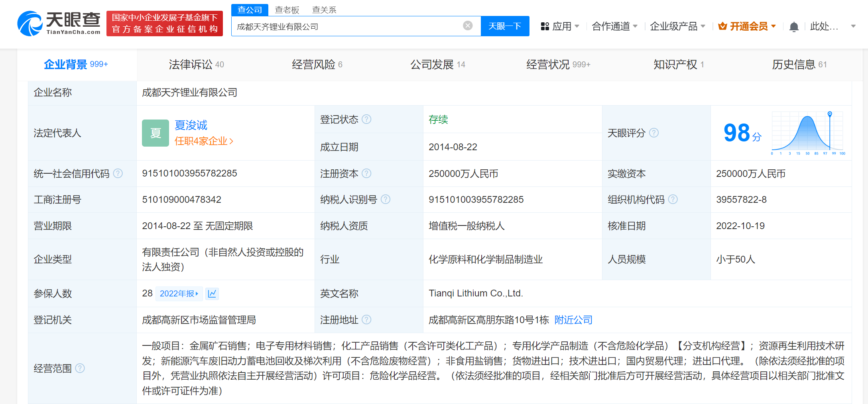Open the 参保人数 trend chart icon

coord(212,294)
